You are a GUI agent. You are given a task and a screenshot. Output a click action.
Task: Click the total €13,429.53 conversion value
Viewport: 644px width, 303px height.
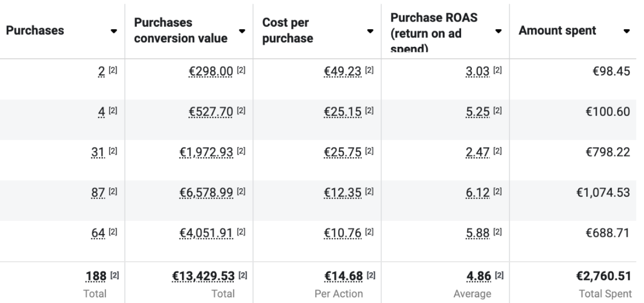[x=200, y=277]
